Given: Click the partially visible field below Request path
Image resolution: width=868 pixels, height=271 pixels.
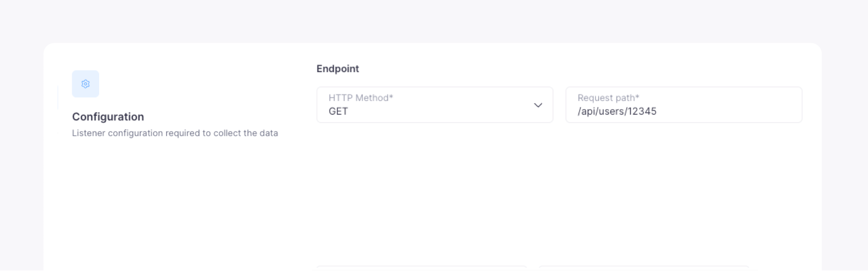Looking at the screenshot, I should click(x=644, y=268).
